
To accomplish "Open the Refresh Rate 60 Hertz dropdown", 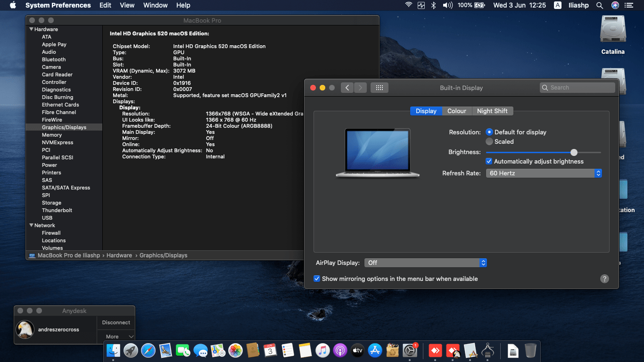I will pyautogui.click(x=544, y=173).
